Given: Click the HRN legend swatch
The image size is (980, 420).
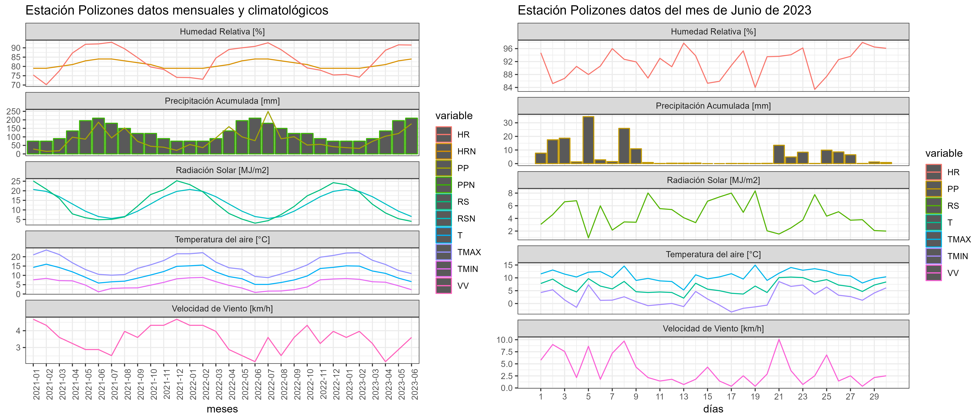Looking at the screenshot, I should [x=444, y=151].
